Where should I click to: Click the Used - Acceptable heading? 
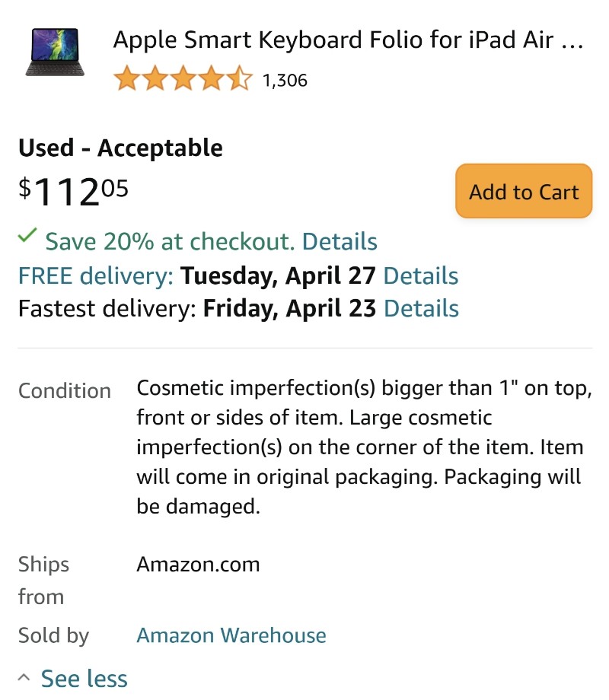(x=120, y=148)
